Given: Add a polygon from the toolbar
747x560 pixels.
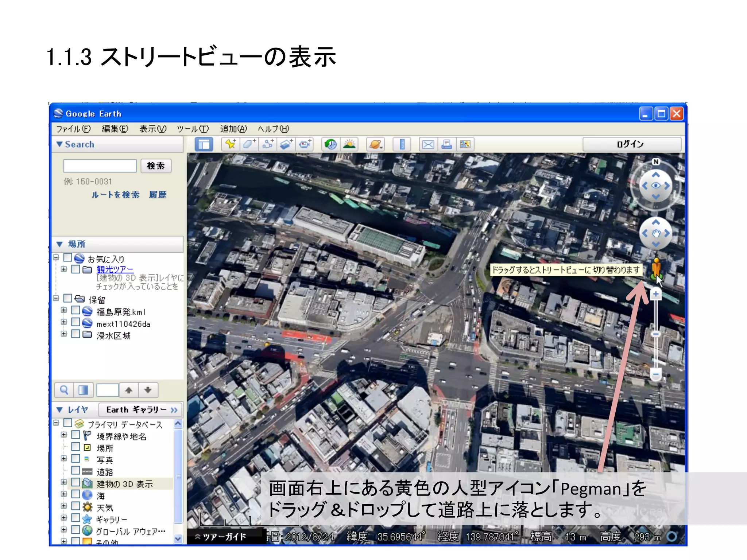Looking at the screenshot, I should tap(249, 144).
